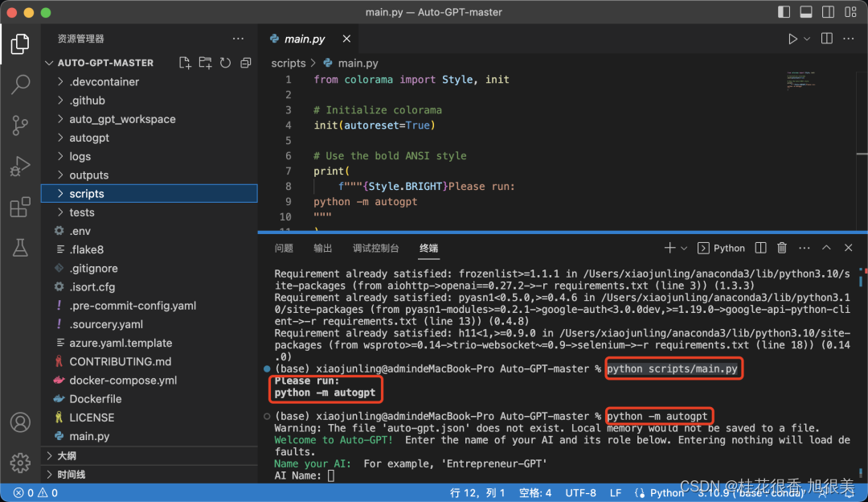
Task: Switch to the 输出 output tab
Action: [x=323, y=248]
